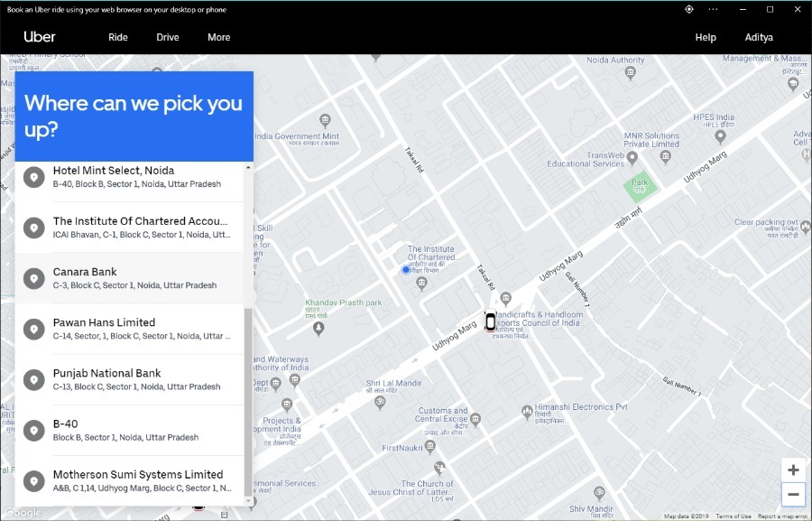Open the three-dots menu in title bar

(713, 9)
